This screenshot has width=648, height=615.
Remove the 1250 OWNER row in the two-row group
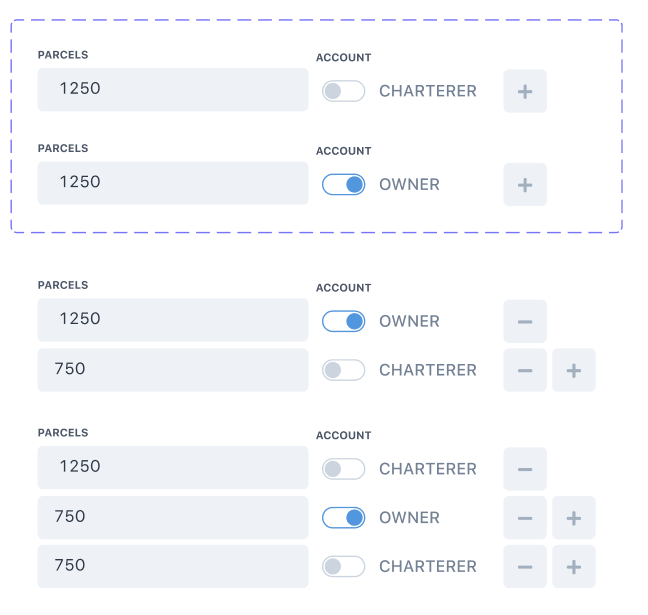525,321
